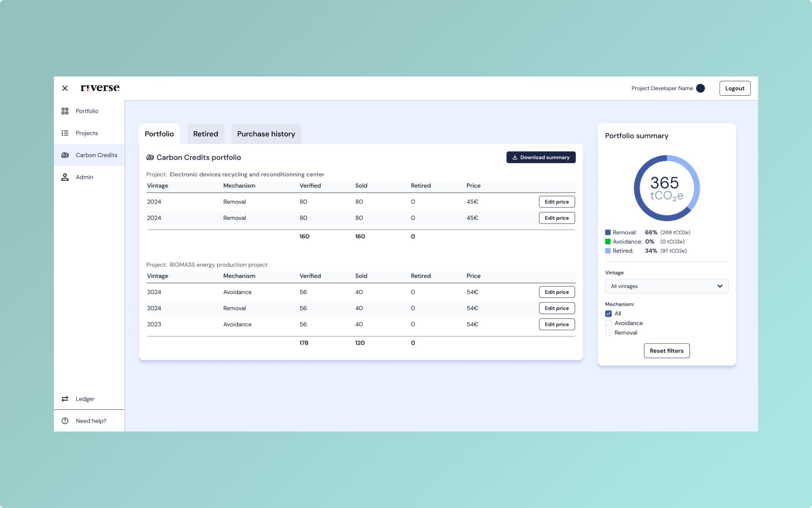The height and width of the screenshot is (508, 812).
Task: Enable the Avoidance mechanism checkbox
Action: point(608,323)
